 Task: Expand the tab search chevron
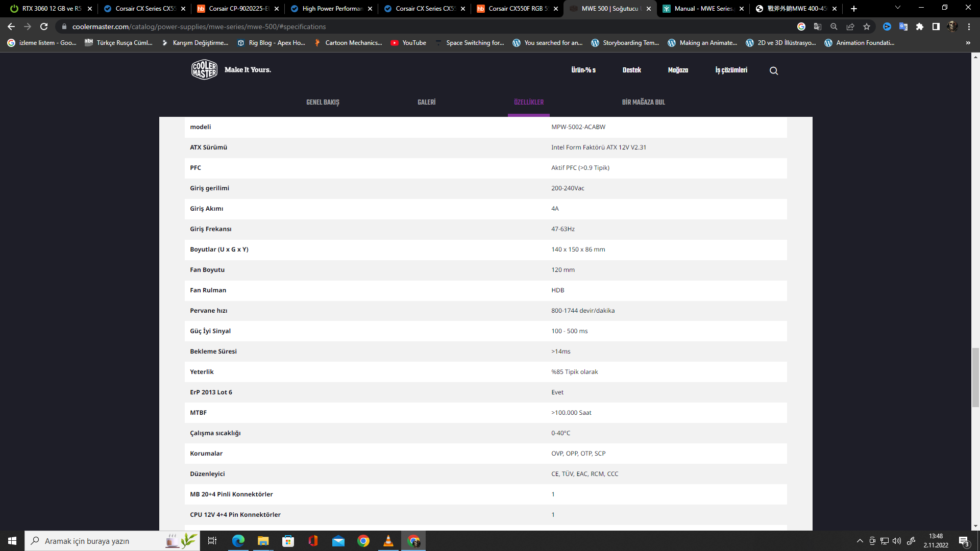[898, 8]
